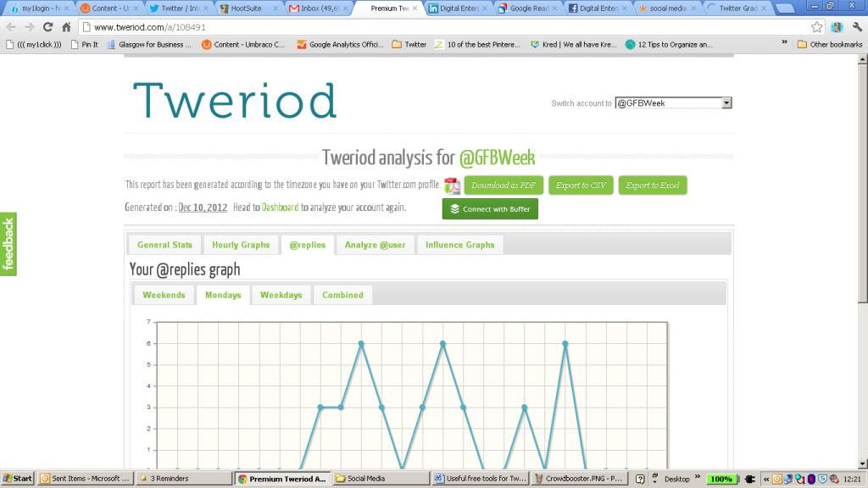This screenshot has width=868, height=488.
Task: Open the Analyze @user tab
Action: [x=375, y=245]
